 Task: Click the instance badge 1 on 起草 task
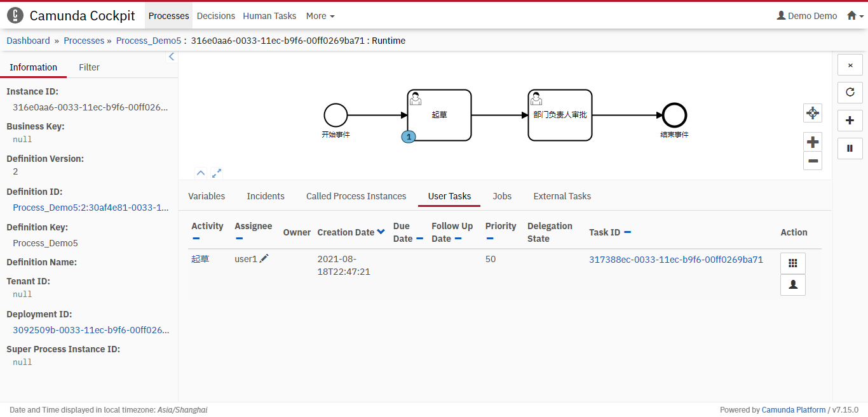(x=409, y=136)
